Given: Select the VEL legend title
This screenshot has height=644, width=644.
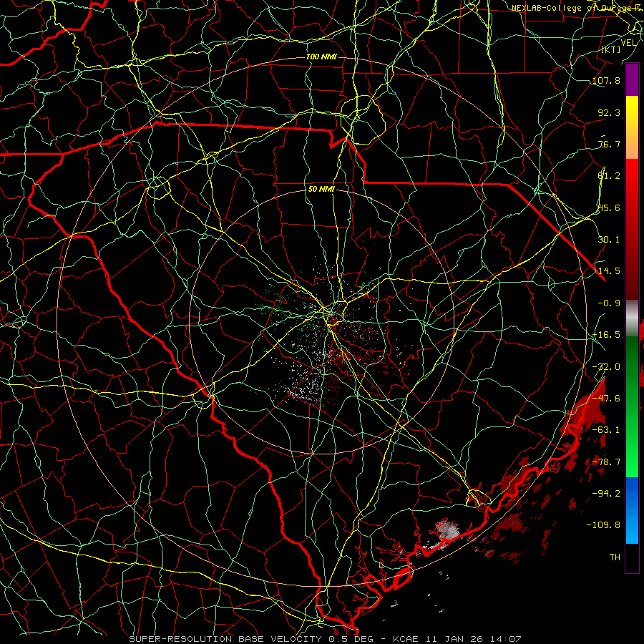Looking at the screenshot, I should pyautogui.click(x=628, y=43).
